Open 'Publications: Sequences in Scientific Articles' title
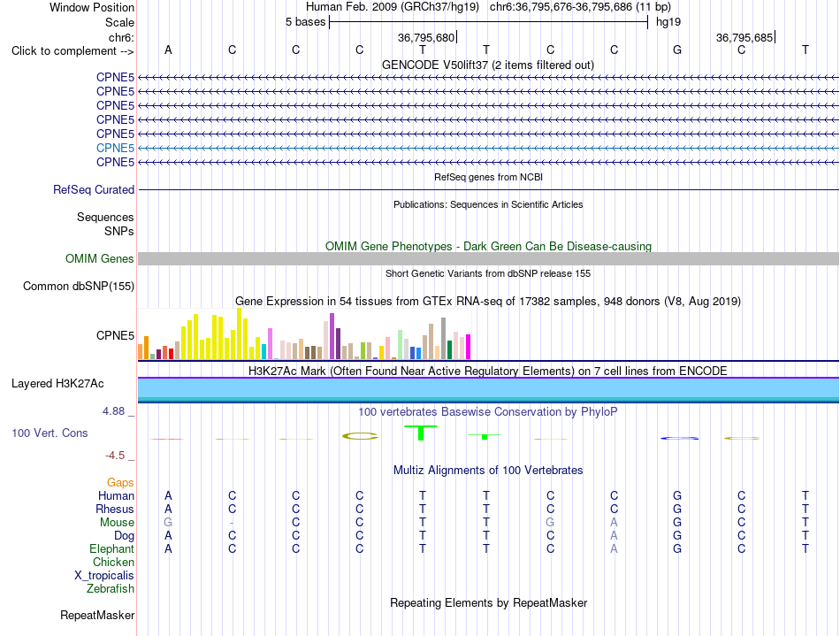The height and width of the screenshot is (636, 840). [488, 204]
